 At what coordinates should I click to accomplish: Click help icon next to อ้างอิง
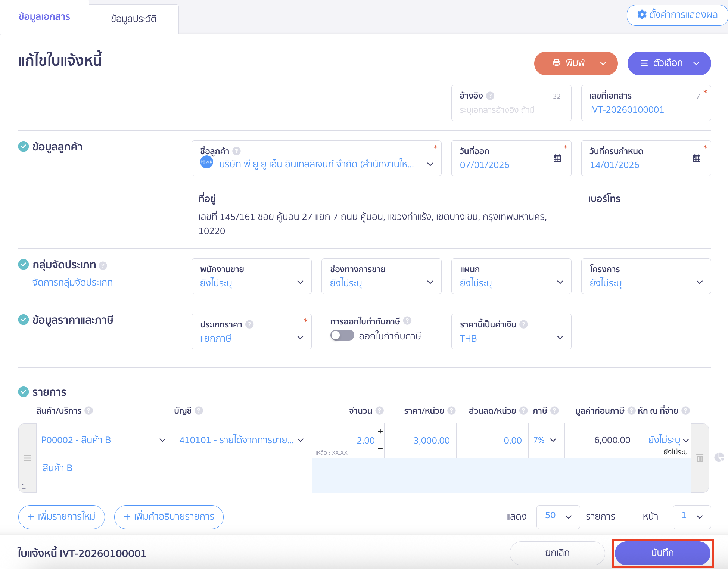tap(490, 96)
